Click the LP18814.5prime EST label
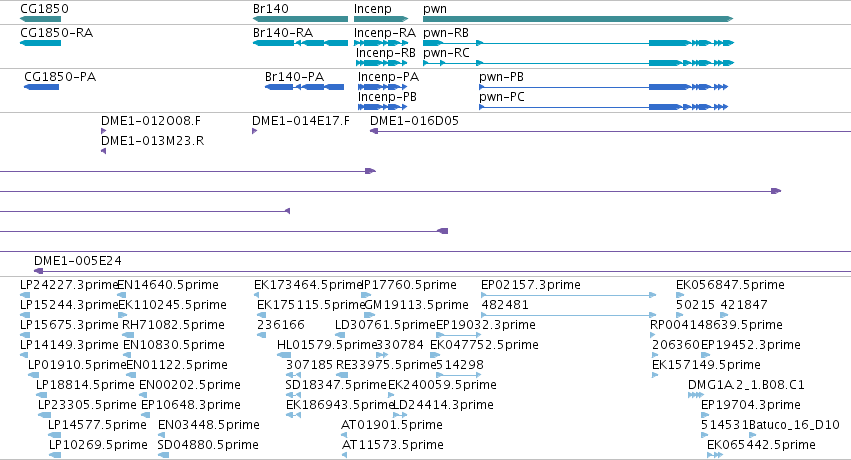This screenshot has height=460, width=851. pyautogui.click(x=85, y=385)
